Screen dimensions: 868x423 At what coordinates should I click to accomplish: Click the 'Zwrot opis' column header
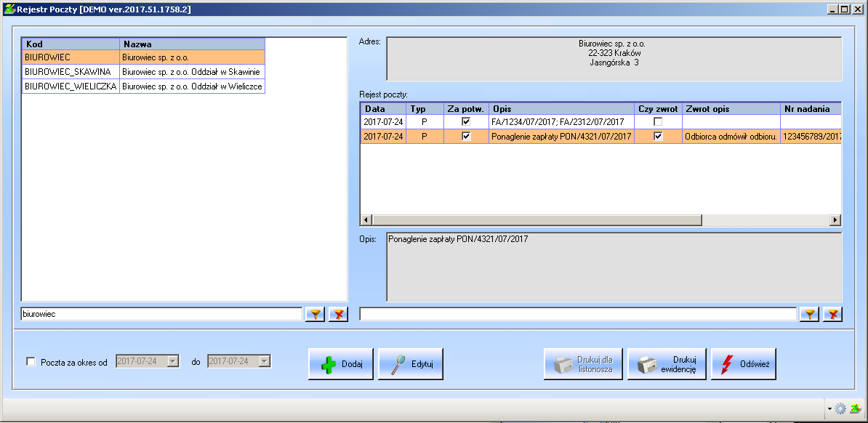(x=731, y=108)
